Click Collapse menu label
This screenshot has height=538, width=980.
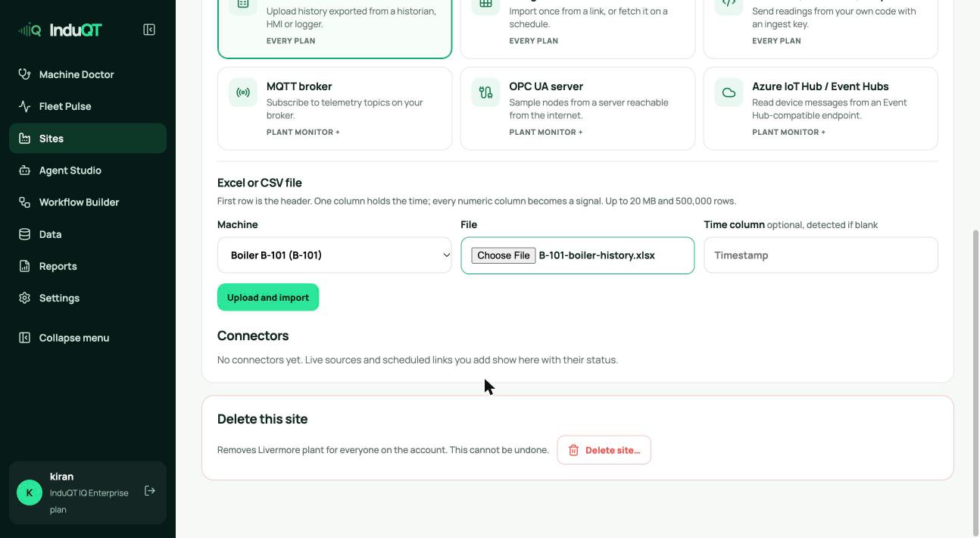click(x=74, y=338)
